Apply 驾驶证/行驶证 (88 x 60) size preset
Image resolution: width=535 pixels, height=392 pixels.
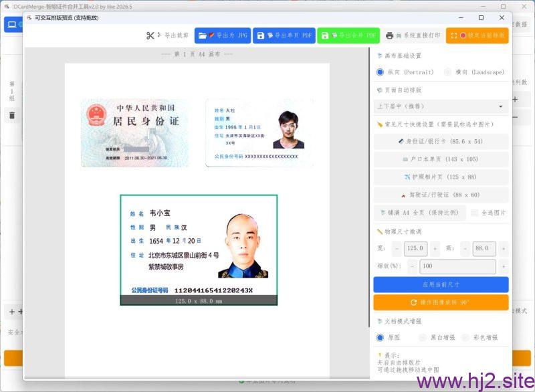(441, 195)
